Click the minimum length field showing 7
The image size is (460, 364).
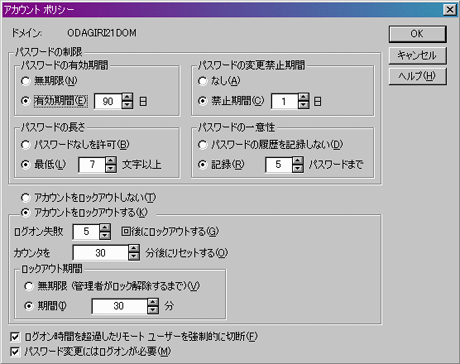pos(92,164)
